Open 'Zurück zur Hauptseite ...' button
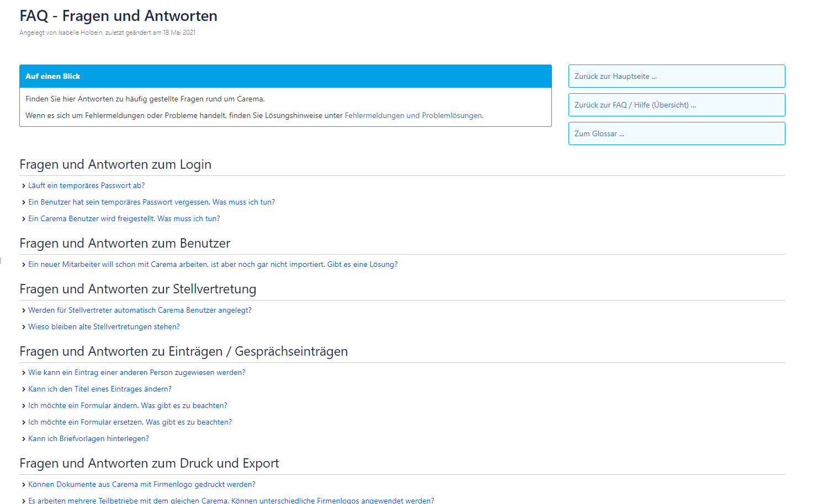This screenshot has width=813, height=504. tap(677, 76)
